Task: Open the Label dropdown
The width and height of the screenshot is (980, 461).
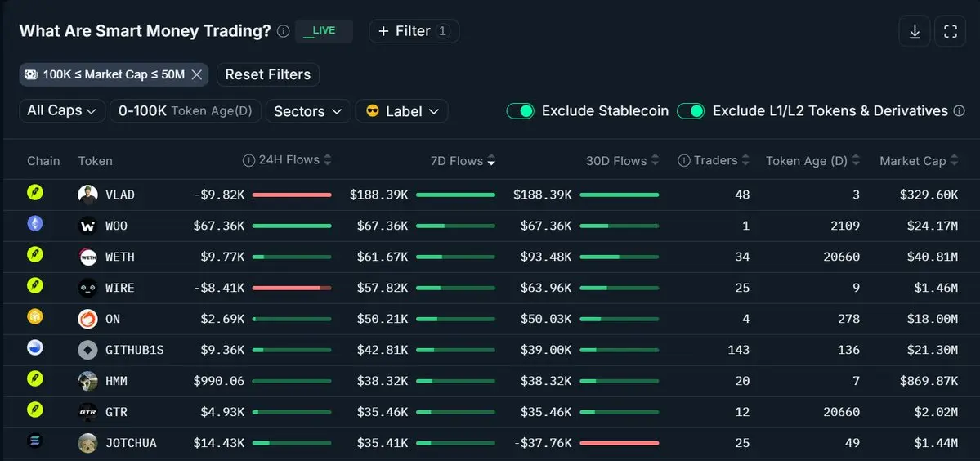Action: point(402,111)
